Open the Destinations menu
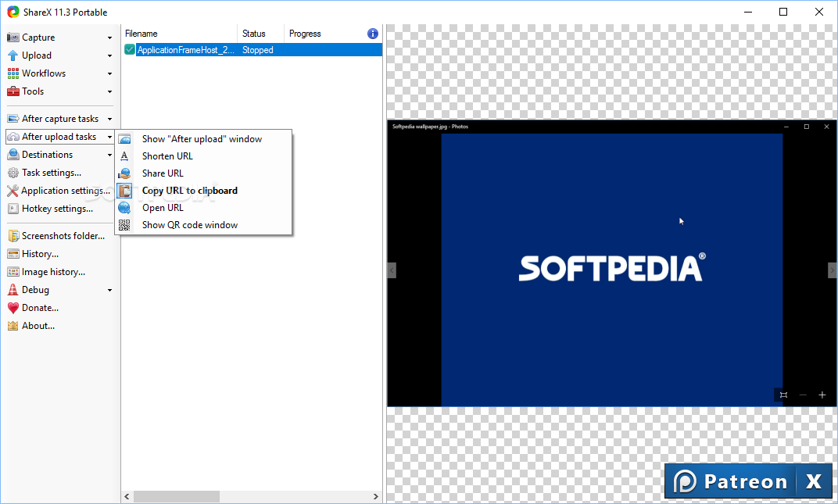The width and height of the screenshot is (838, 504). [60, 155]
